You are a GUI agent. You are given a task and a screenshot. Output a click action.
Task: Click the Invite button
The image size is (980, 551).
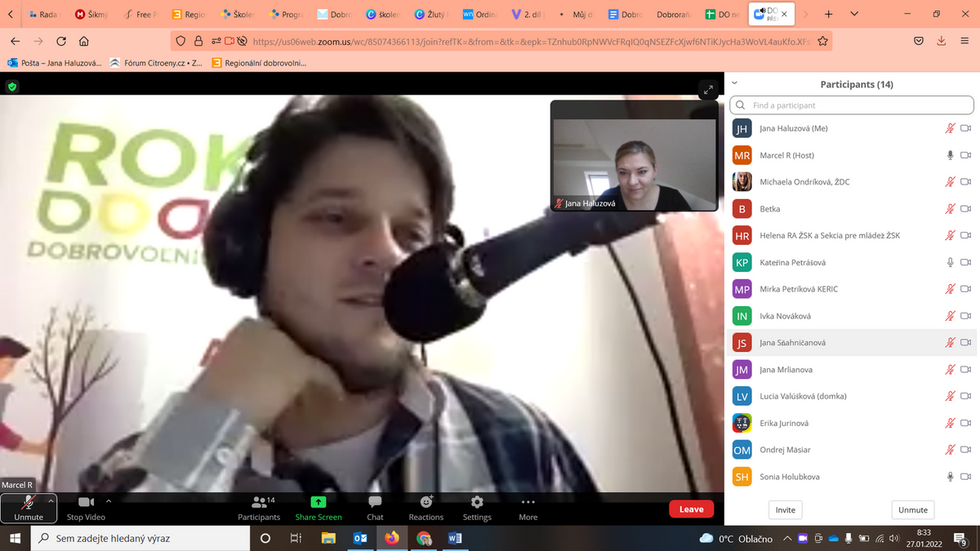tap(786, 510)
